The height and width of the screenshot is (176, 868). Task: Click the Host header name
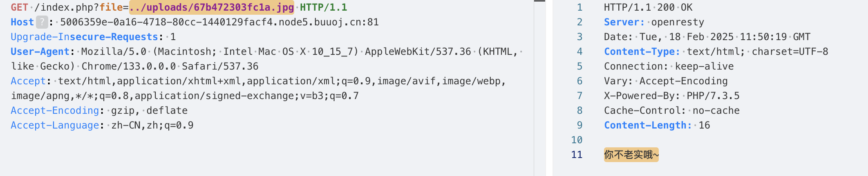(x=22, y=22)
